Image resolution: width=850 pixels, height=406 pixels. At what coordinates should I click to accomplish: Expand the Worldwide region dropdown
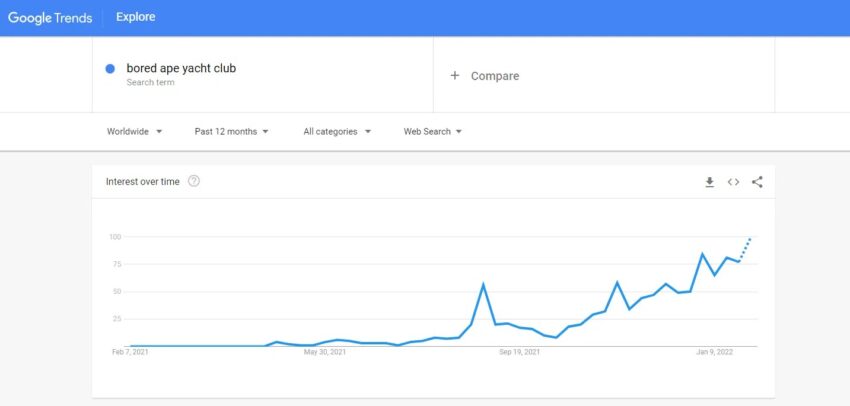coord(134,132)
